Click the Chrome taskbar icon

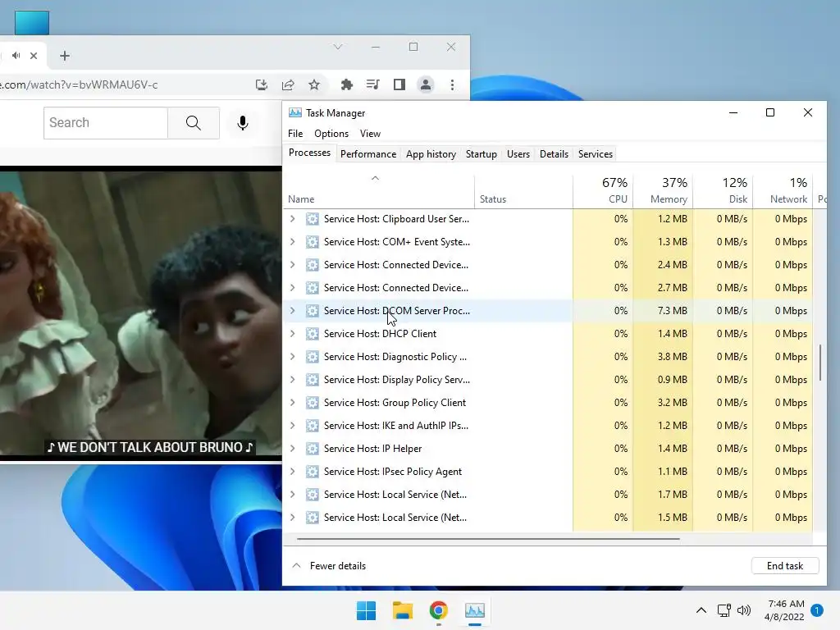click(x=439, y=610)
